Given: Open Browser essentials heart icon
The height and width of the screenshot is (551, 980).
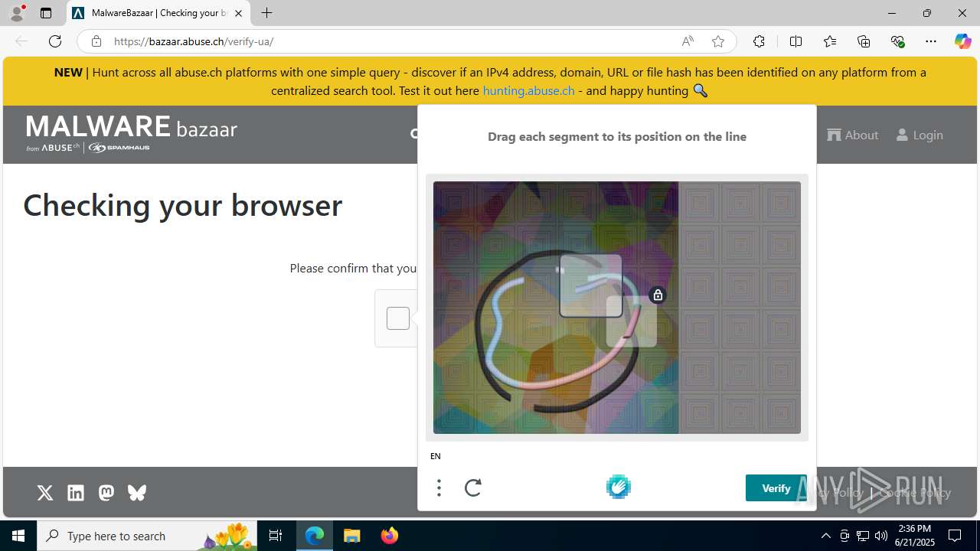Looking at the screenshot, I should coord(897,41).
